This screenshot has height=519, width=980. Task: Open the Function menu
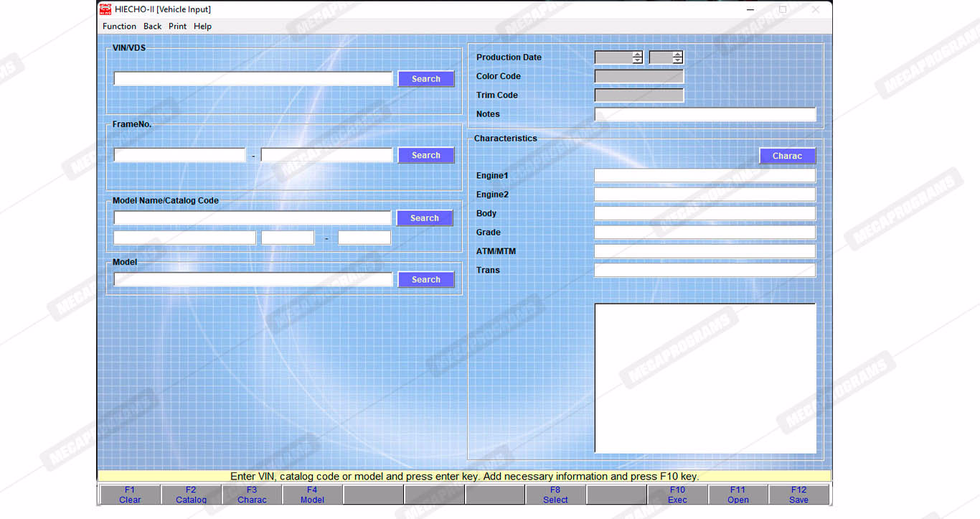(119, 27)
